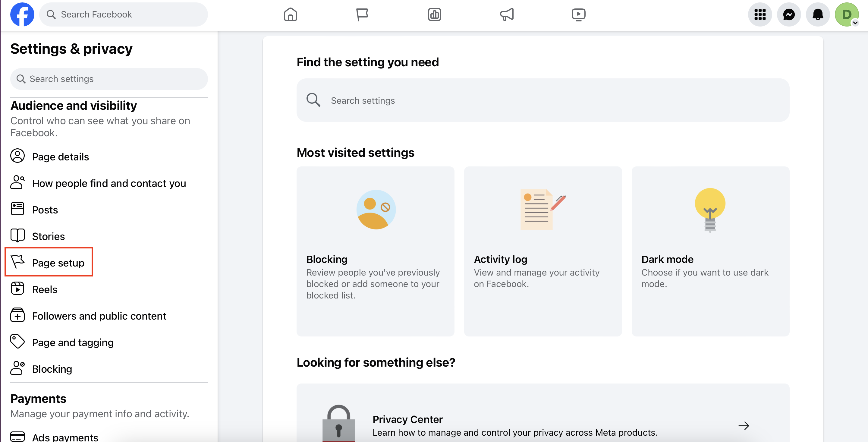This screenshot has height=442, width=868.
Task: Open the Blocking card
Action: click(x=375, y=251)
